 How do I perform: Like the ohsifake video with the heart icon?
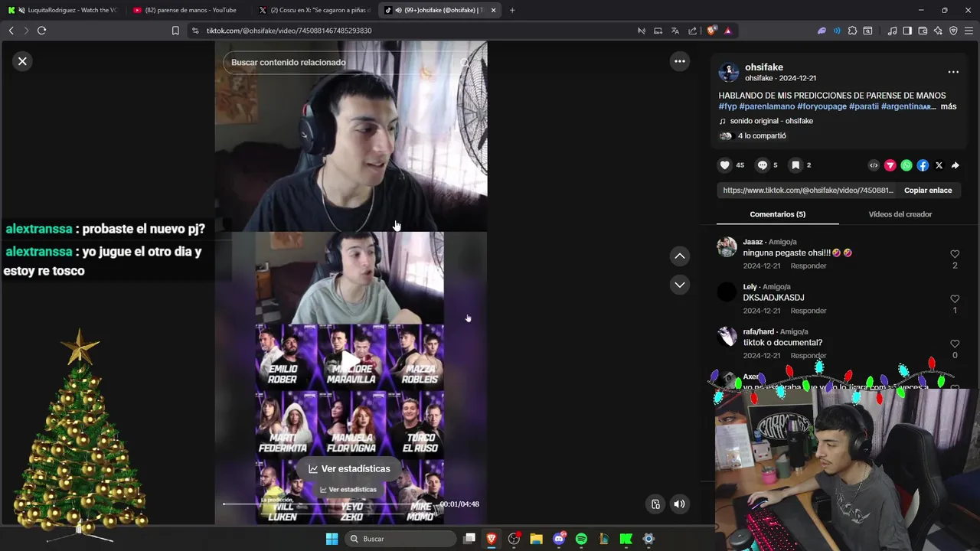tap(724, 165)
